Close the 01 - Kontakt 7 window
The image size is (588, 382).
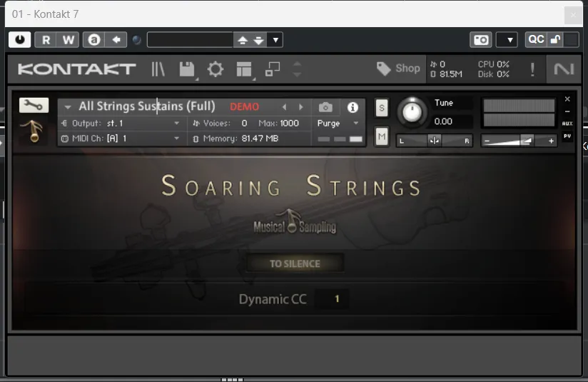coord(573,15)
